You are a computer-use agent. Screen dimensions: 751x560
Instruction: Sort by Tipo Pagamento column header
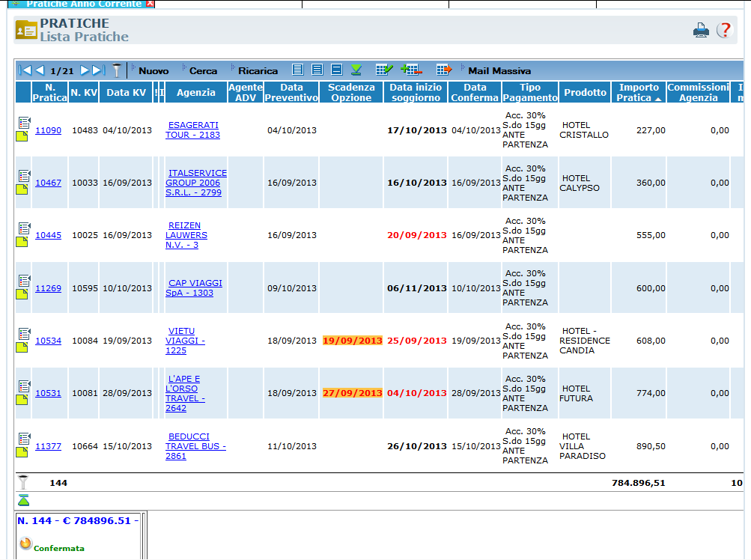tap(529, 92)
